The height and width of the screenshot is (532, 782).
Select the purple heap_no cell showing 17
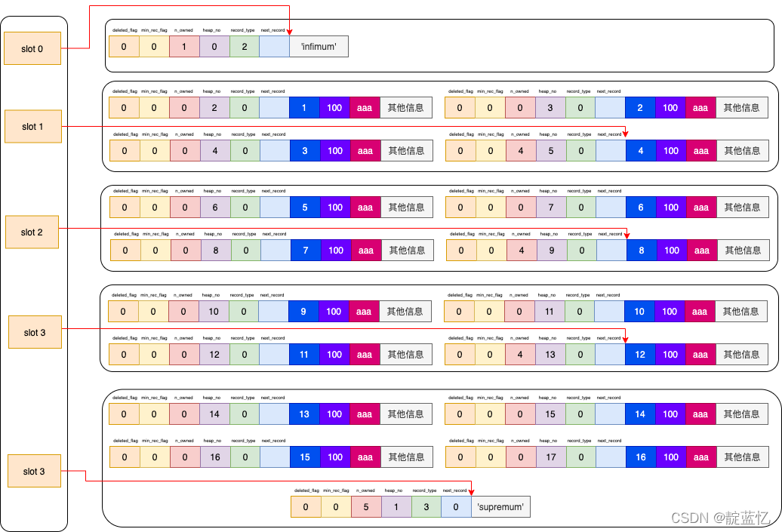coord(550,457)
